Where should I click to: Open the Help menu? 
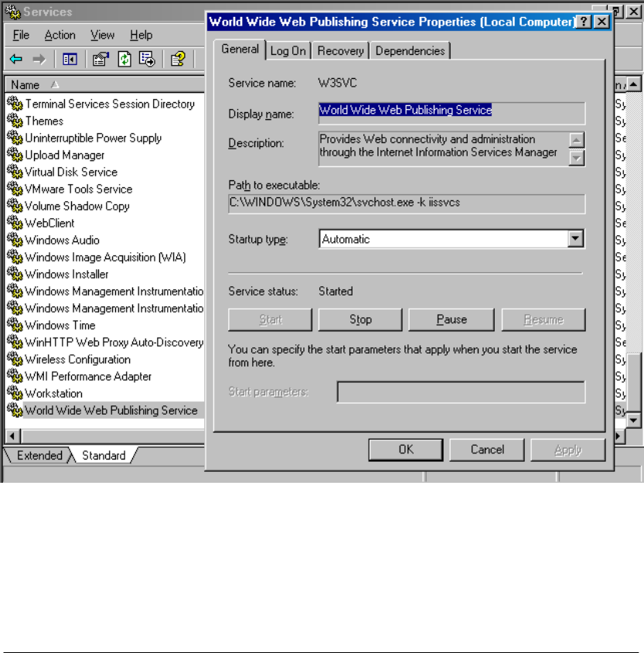point(141,35)
